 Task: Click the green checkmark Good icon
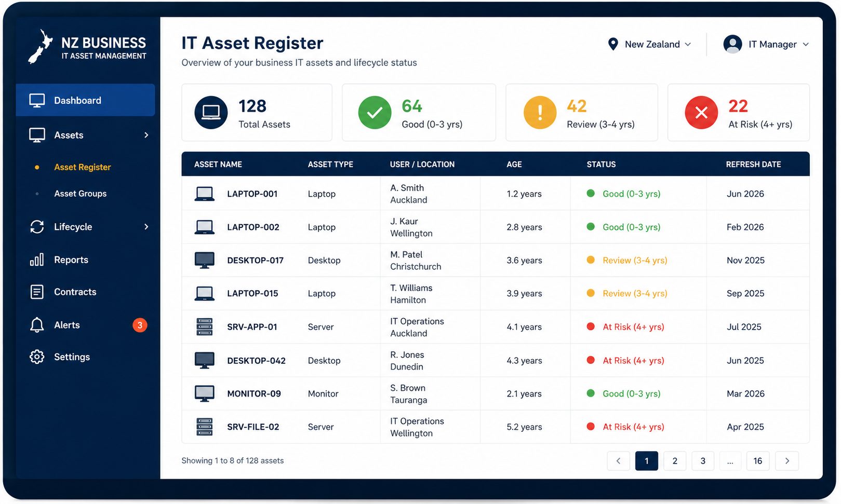pyautogui.click(x=375, y=112)
